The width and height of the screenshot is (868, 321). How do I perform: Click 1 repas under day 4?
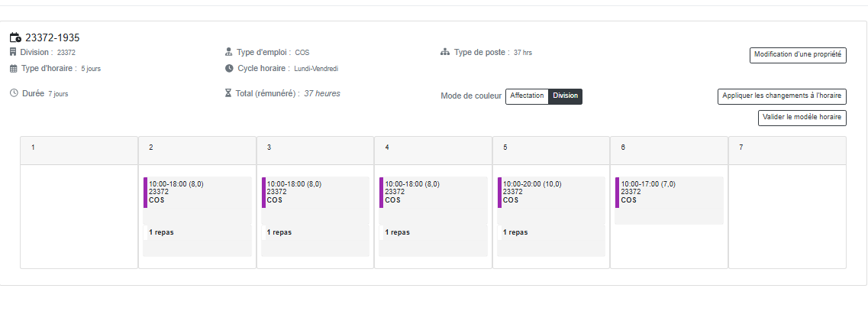[397, 232]
